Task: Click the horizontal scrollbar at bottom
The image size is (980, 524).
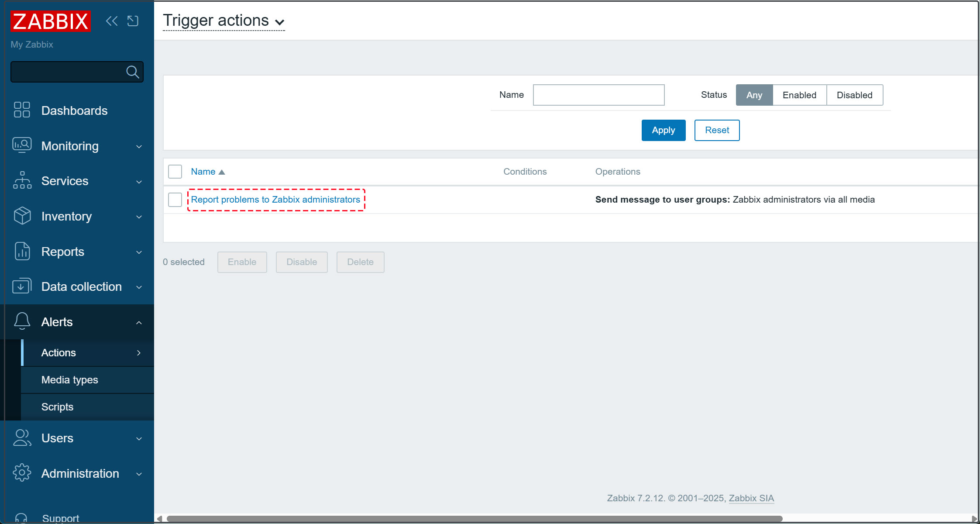Action: (474, 518)
